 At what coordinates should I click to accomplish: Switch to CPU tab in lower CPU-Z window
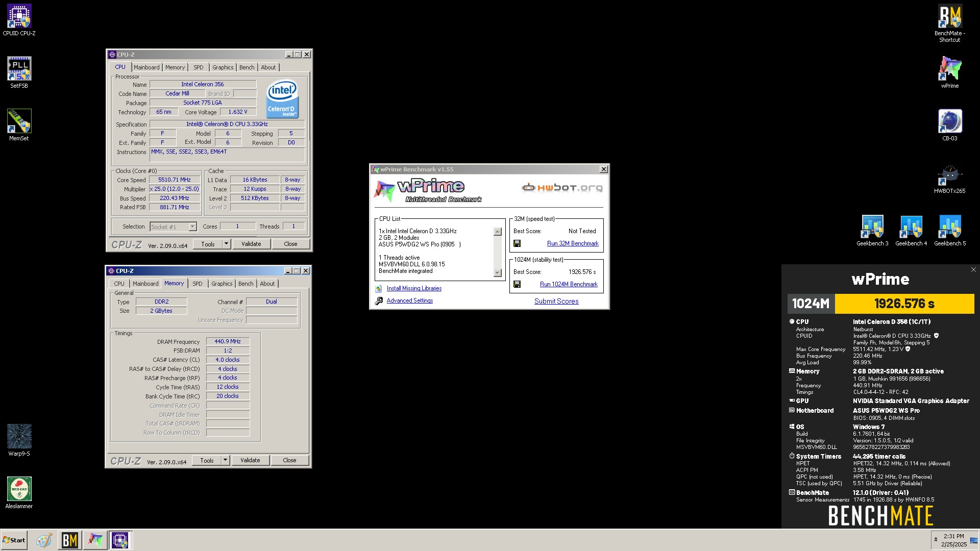(x=119, y=284)
